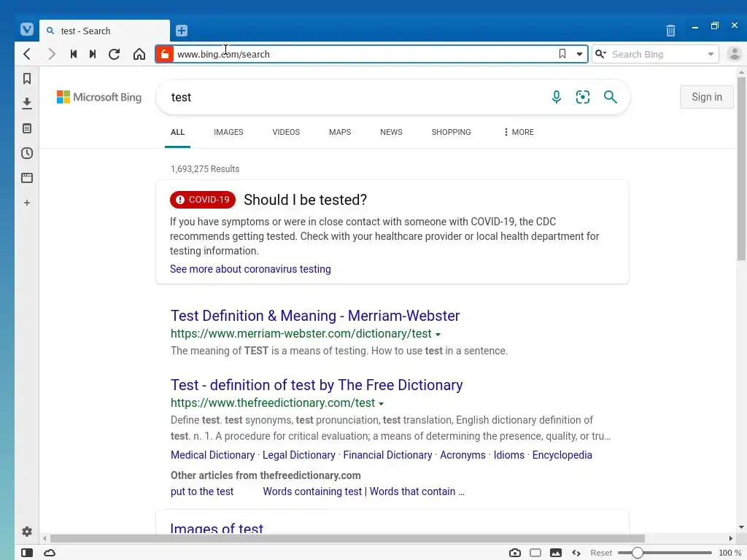Switch to the SHOPPING tab
The height and width of the screenshot is (560, 747).
[451, 132]
